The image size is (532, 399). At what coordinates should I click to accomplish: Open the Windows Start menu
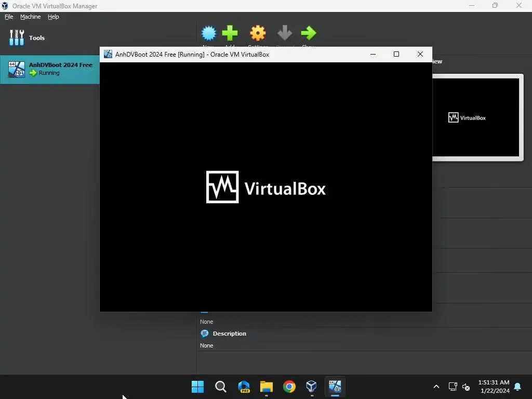click(x=198, y=387)
